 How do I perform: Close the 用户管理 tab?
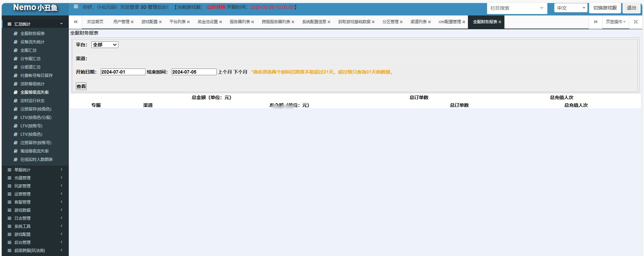[x=132, y=22]
